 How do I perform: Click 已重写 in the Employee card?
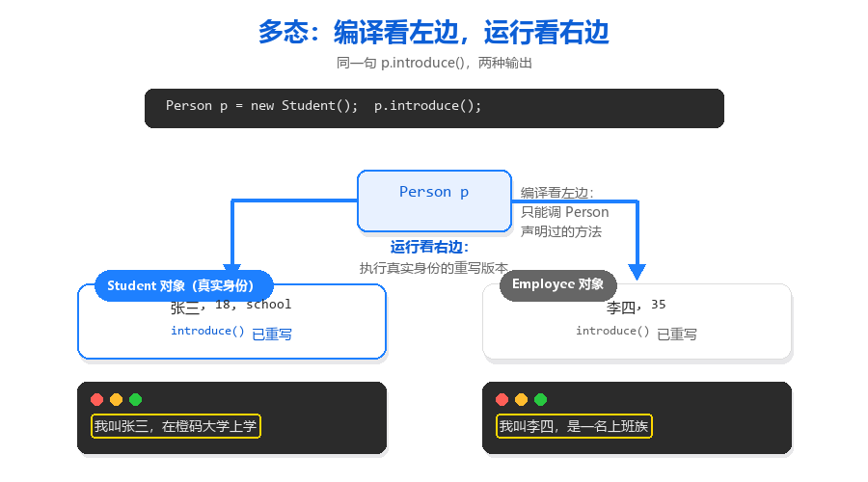676,335
